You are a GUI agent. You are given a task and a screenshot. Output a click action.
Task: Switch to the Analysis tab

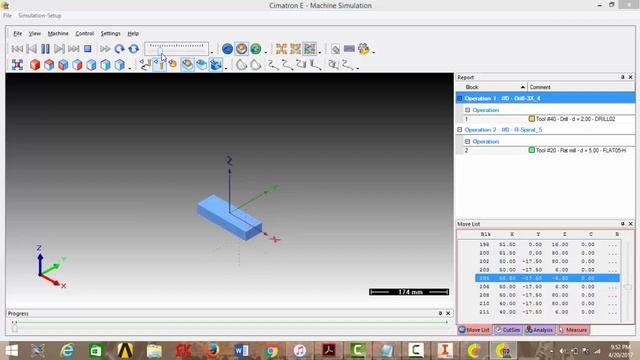(x=539, y=330)
